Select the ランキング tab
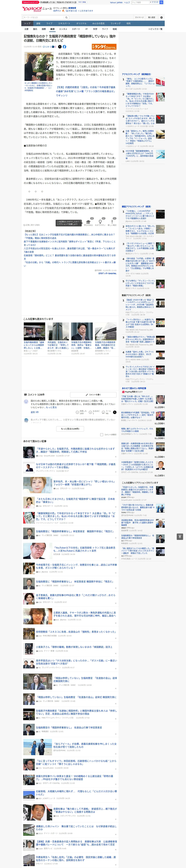 tap(115, 24)
